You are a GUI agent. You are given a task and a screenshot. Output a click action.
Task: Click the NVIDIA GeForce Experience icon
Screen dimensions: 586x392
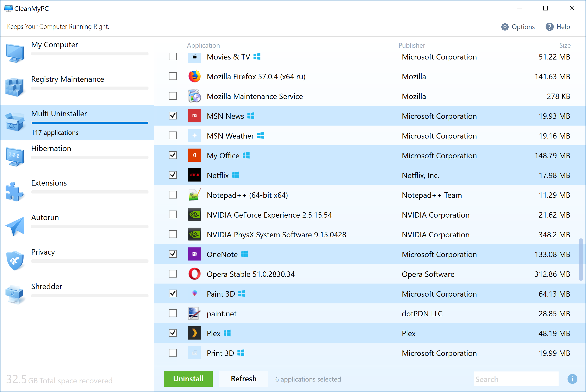click(194, 214)
